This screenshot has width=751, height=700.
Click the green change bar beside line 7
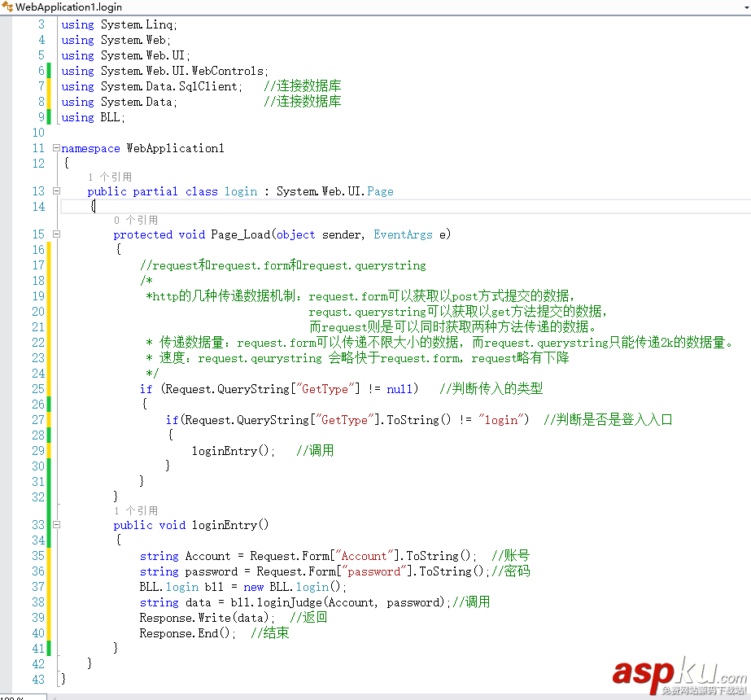[x=48, y=86]
